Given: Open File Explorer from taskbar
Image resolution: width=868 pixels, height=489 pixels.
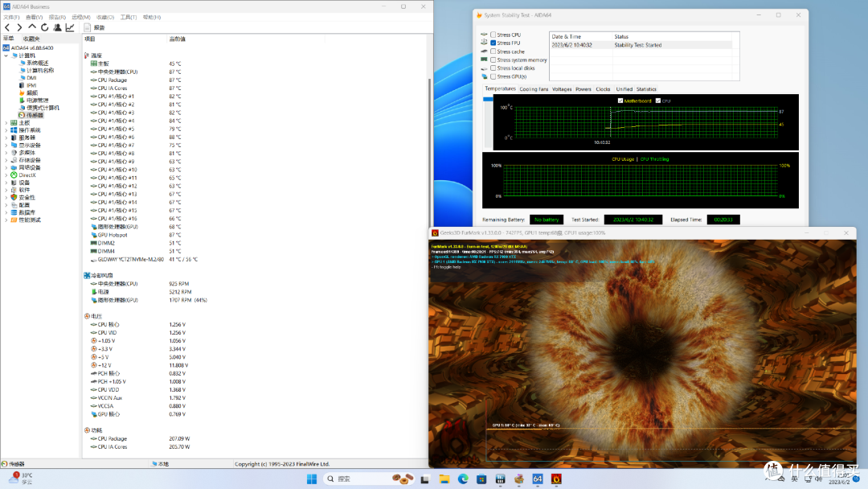Looking at the screenshot, I should click(444, 479).
